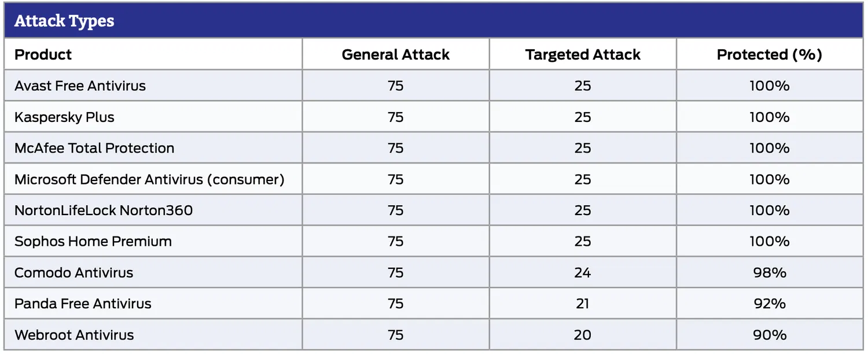The width and height of the screenshot is (868, 355).
Task: Click the Comodo Antivirus product cell
Action: tap(73, 273)
